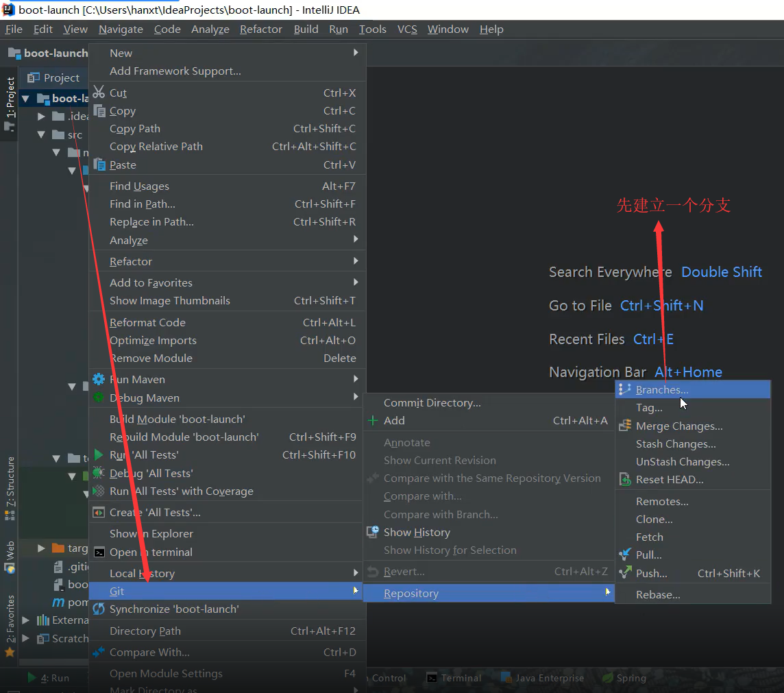Click the Branches fork icon
Viewport: 784px width, 693px height.
tap(624, 389)
